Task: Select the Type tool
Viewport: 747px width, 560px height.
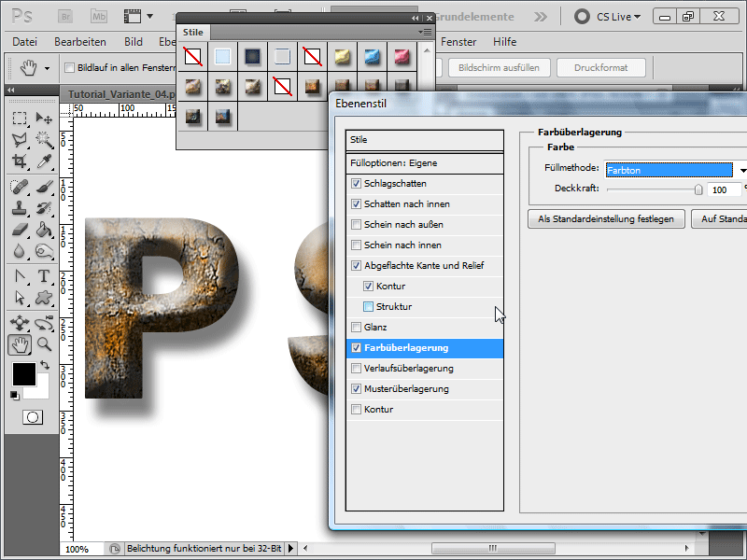Action: (44, 276)
